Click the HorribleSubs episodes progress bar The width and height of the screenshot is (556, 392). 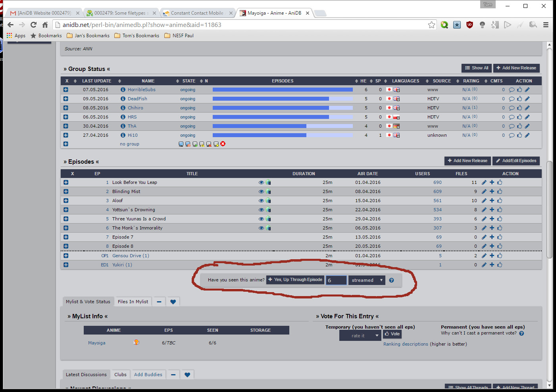pos(283,90)
